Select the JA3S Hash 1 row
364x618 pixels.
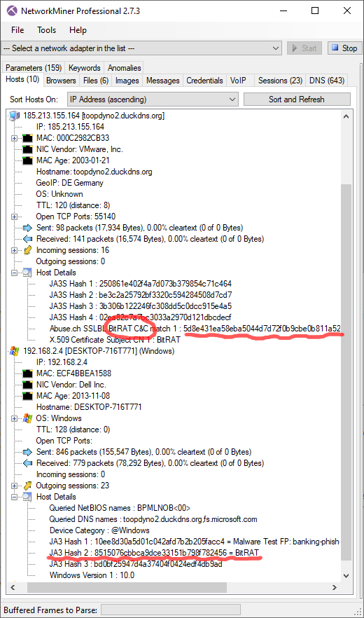(x=141, y=284)
